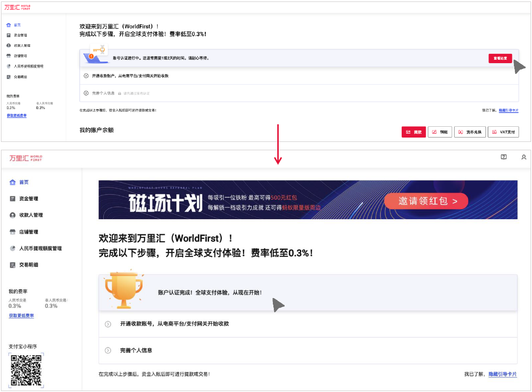
Task: Open 资金管理 in the larger sidebar menu
Action: click(x=28, y=199)
